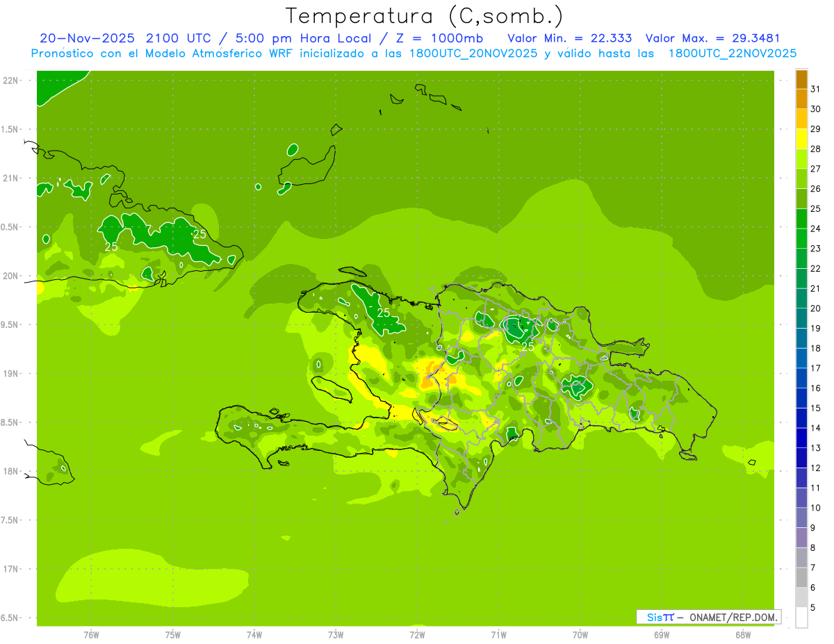Click the title "Temperatura (C,somb.)"

[x=425, y=17]
